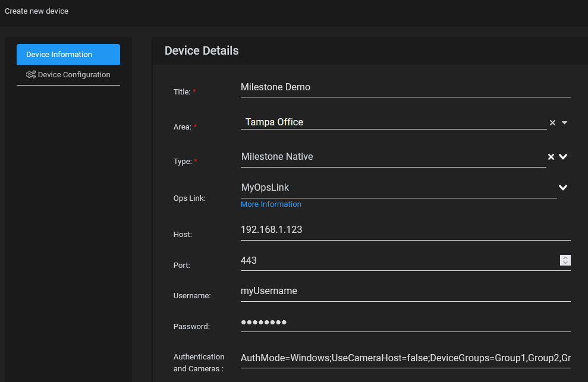Focus the Password field

tap(405, 323)
